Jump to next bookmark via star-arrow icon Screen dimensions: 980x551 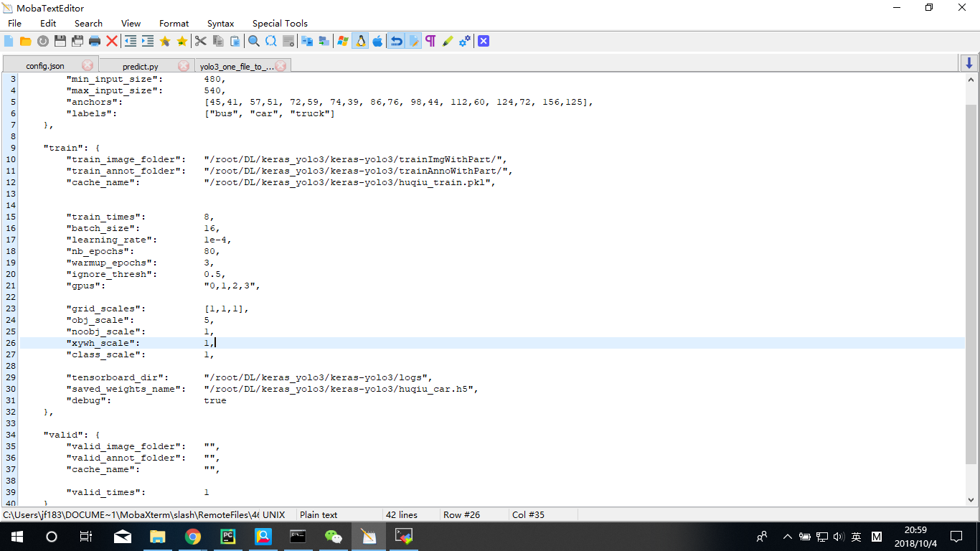click(182, 42)
